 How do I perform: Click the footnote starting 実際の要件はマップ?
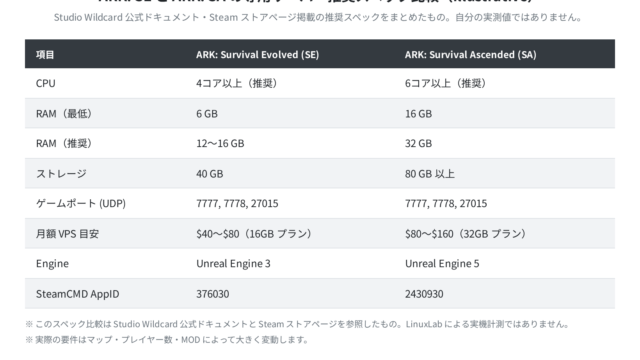point(167,340)
